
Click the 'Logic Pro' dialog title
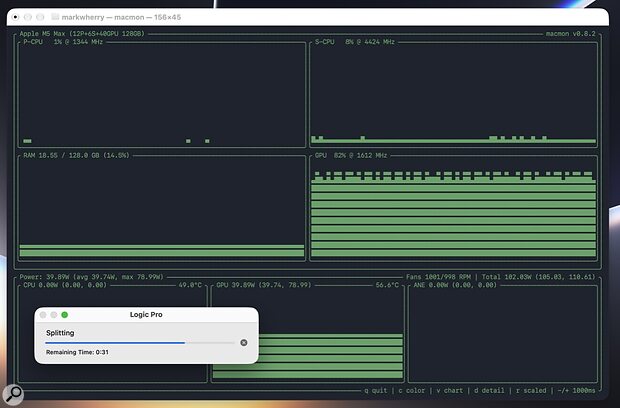[146, 314]
